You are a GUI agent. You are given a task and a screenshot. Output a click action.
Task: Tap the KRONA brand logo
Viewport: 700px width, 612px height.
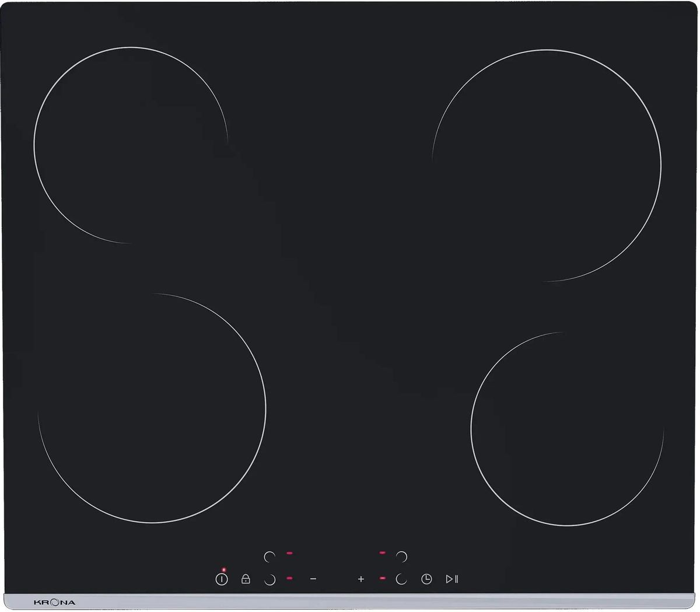pyautogui.click(x=55, y=601)
